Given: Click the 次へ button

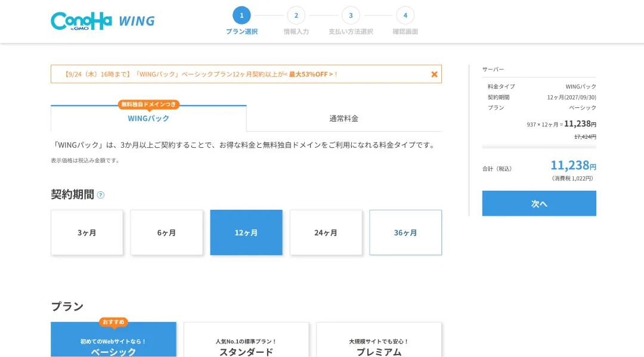Looking at the screenshot, I should point(539,203).
